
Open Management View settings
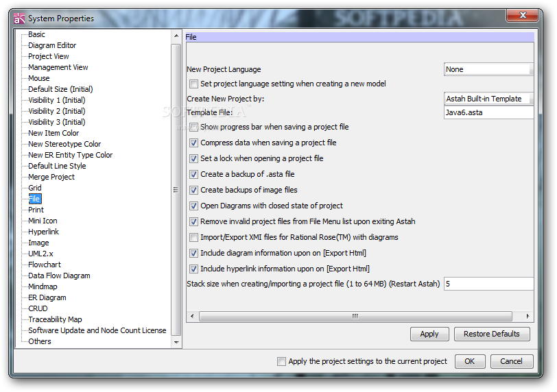point(58,67)
